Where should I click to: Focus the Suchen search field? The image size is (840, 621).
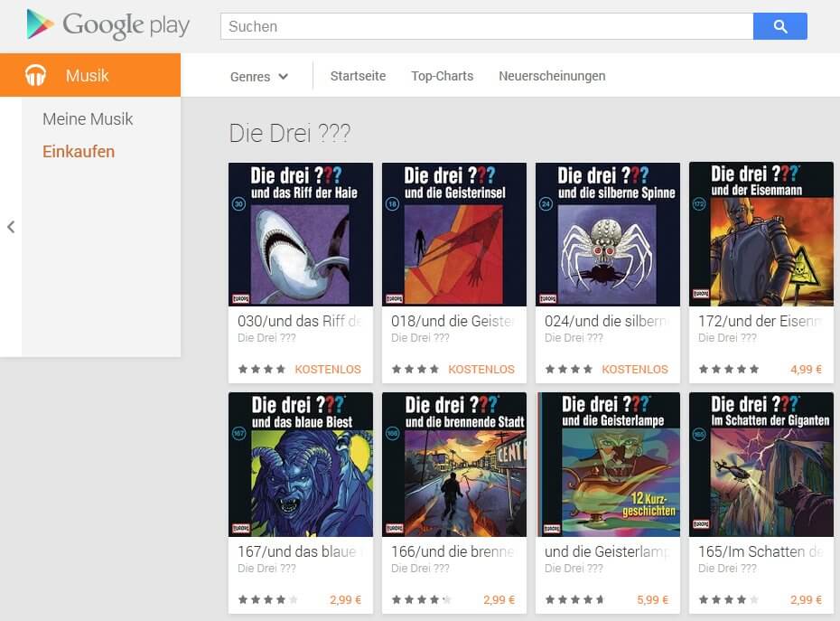tap(487, 26)
